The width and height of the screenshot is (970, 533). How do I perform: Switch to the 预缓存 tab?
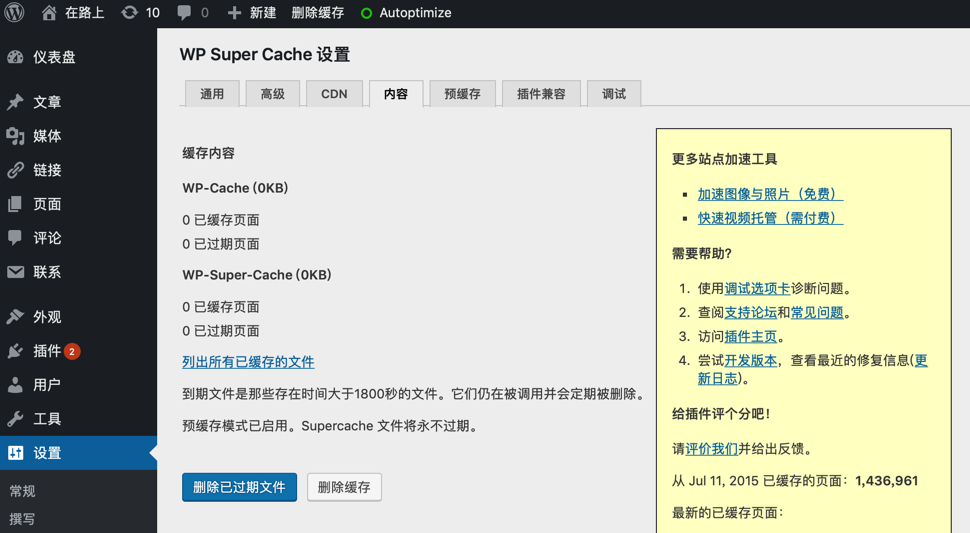click(x=463, y=94)
